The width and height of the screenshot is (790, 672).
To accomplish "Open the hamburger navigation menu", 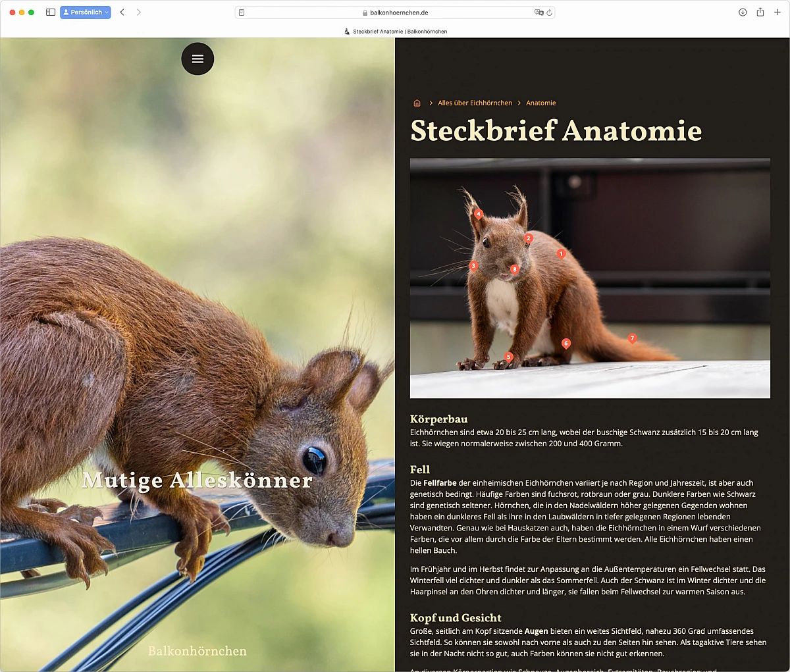I will click(x=197, y=59).
